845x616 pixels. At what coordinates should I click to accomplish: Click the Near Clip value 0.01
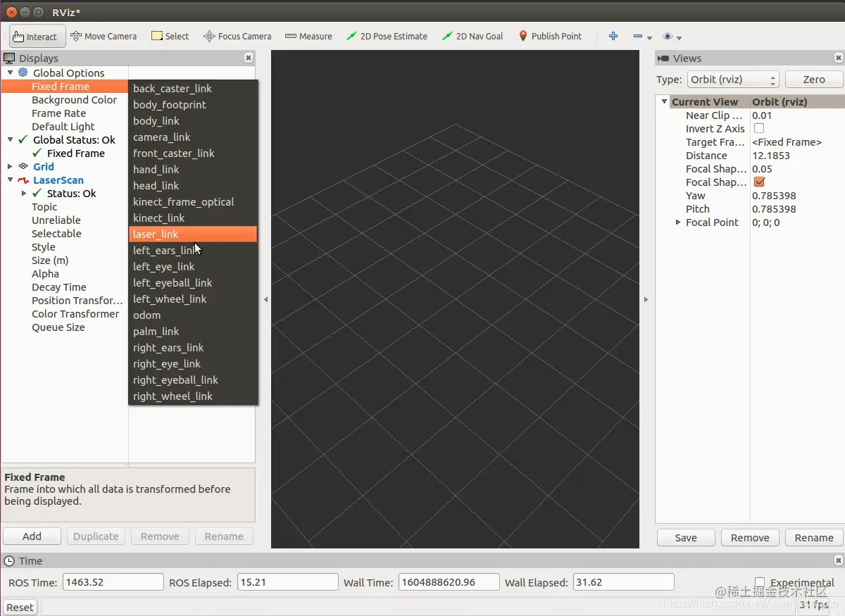coord(762,115)
